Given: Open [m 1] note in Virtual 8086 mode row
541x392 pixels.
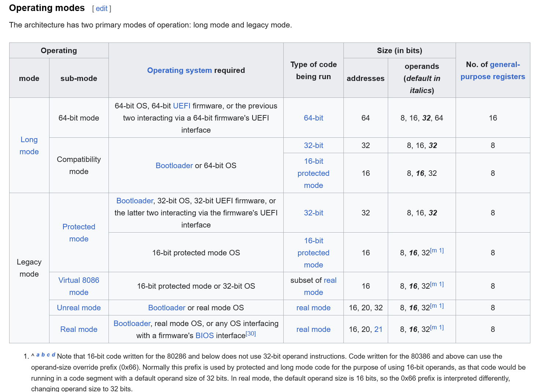Looking at the screenshot, I should click(437, 284).
